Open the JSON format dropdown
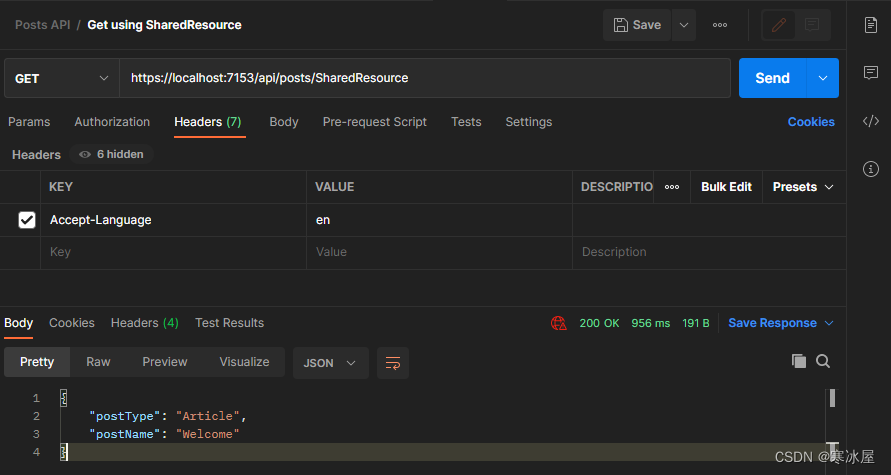Screen dimensions: 891x475 331,363
